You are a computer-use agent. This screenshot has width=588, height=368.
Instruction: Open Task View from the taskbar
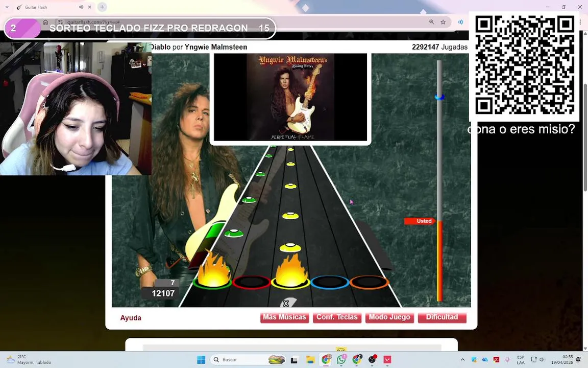coord(295,360)
